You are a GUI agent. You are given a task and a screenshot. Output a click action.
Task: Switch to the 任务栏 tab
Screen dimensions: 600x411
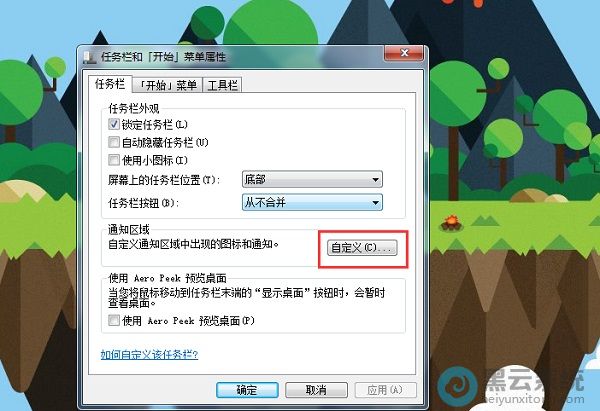[110, 84]
